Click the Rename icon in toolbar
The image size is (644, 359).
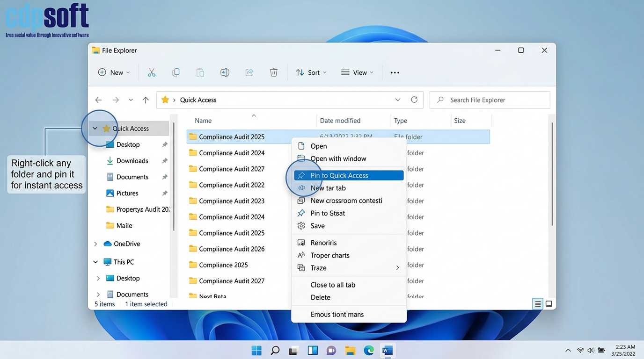tap(225, 72)
